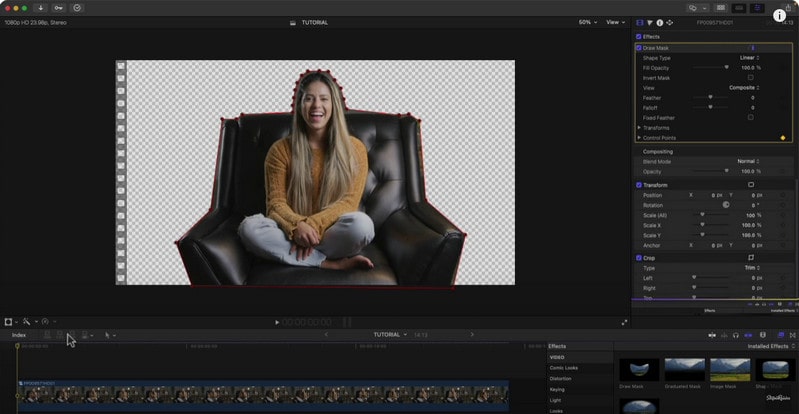Open the TUTORIAL project name dropdown in timeline
This screenshot has height=414, width=799.
(390, 335)
